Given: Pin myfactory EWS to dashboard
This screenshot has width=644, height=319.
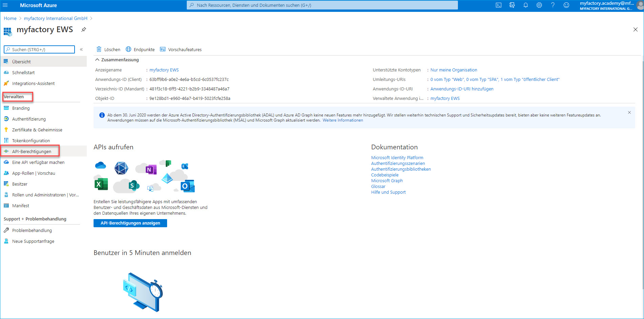Looking at the screenshot, I should click(x=84, y=29).
